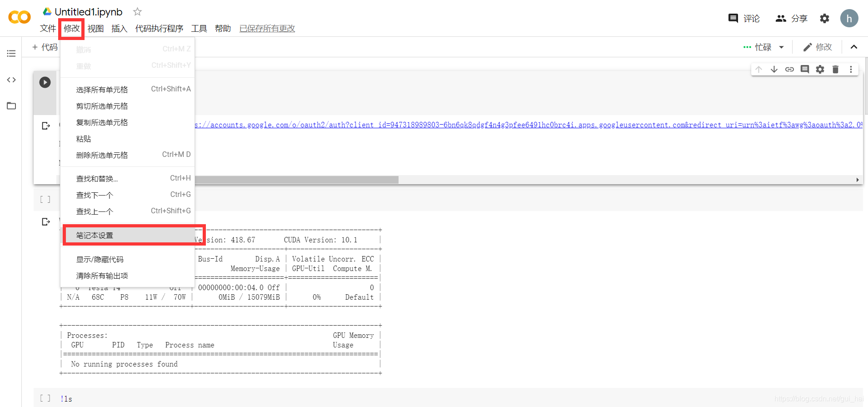Choose 剪切所选单元格 from the menu
868x407 pixels.
coord(128,106)
